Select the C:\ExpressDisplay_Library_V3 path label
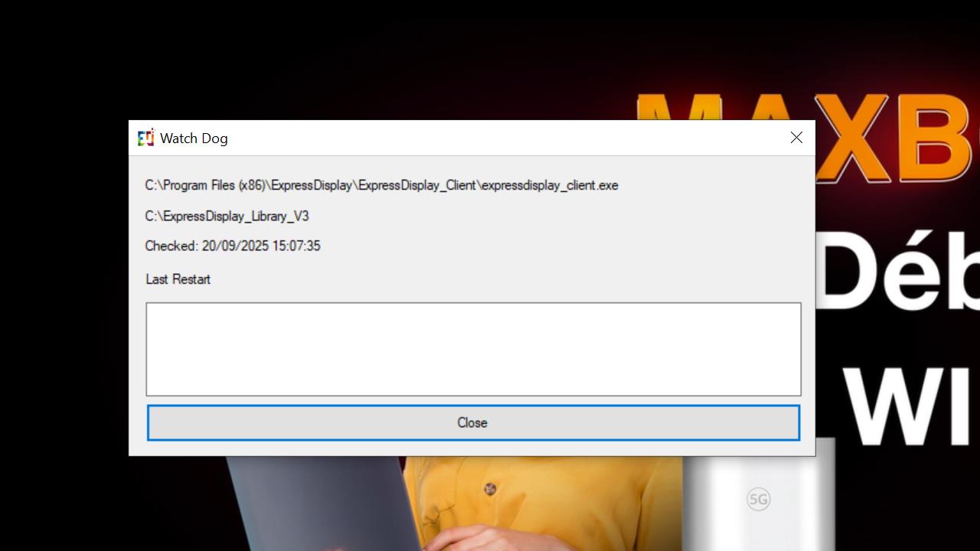Viewport: 980px width, 551px height. tap(227, 217)
